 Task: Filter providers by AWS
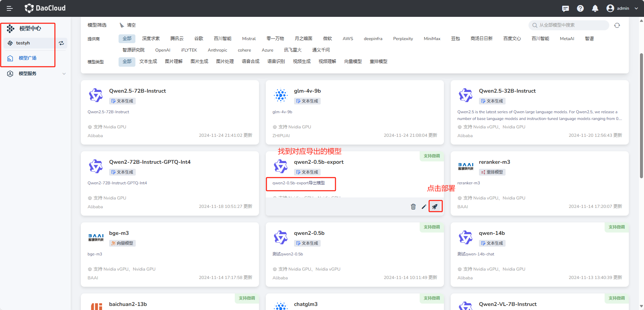(348, 39)
